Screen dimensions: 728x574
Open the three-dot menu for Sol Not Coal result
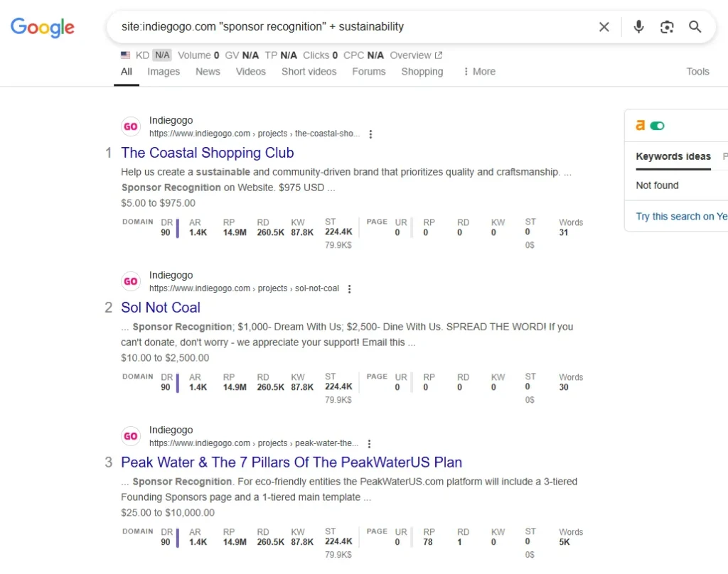click(x=350, y=288)
